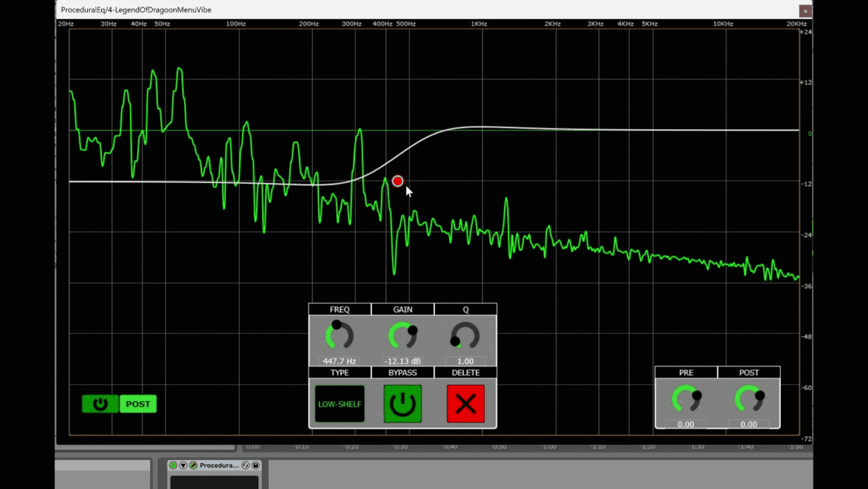Toggle the analyzer power button at bottom left
868x489 pixels.
(x=100, y=404)
